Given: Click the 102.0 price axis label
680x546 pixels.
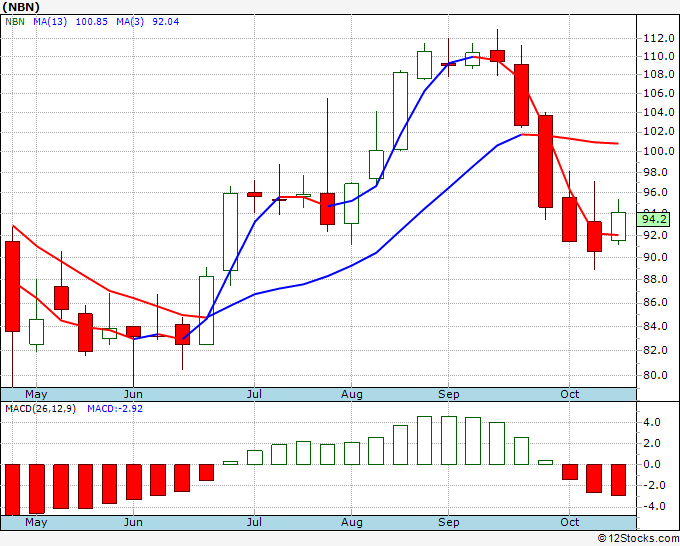Looking at the screenshot, I should 659,131.
